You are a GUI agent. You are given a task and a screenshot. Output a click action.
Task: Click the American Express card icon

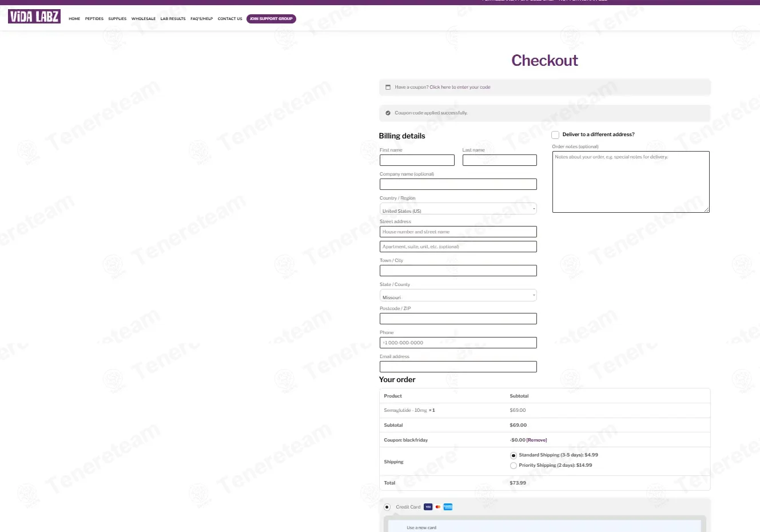click(448, 507)
